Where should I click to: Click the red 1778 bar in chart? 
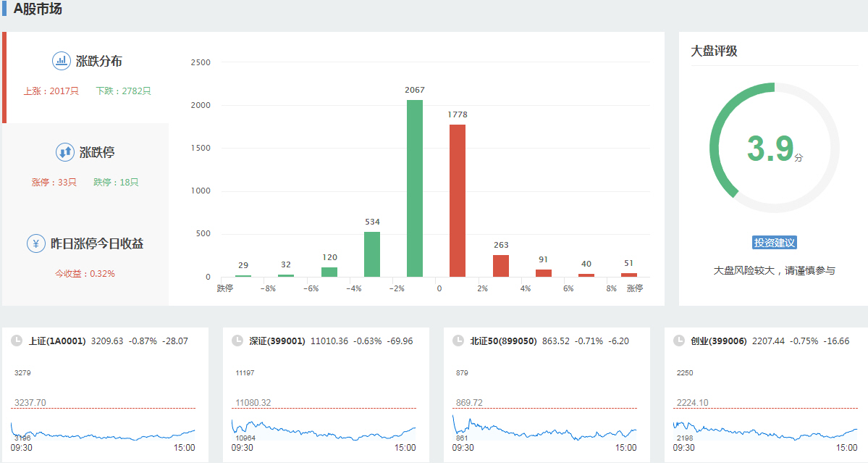click(458, 201)
